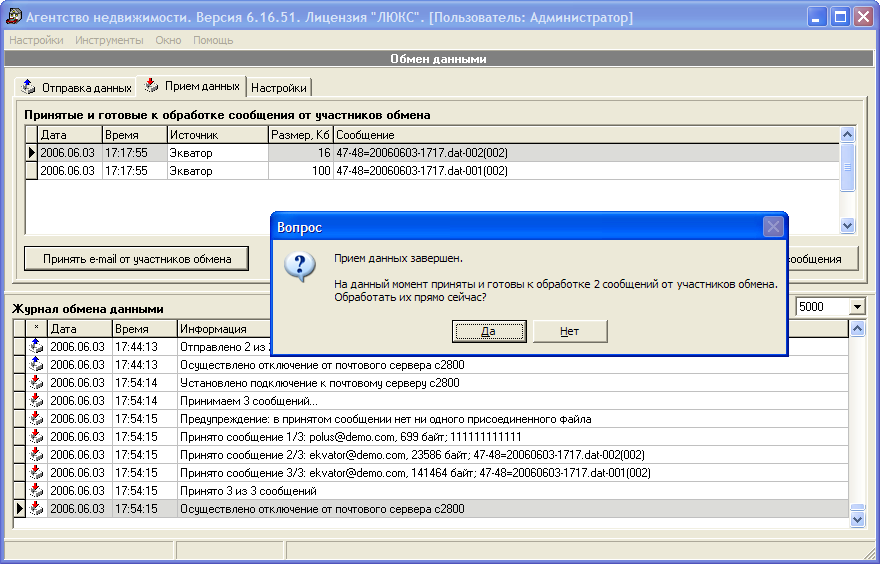Click the Время column header in messages table
This screenshot has width=880, height=564.
[x=135, y=135]
